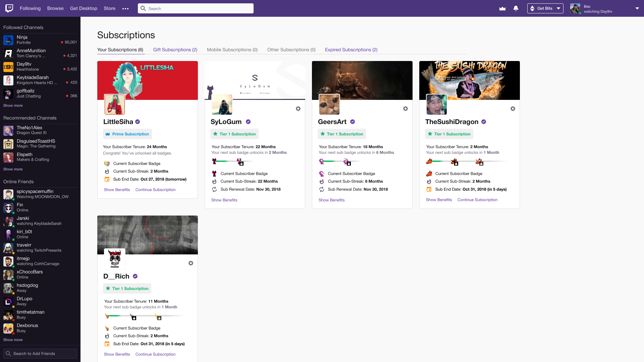Click Tier 1 Subscription button on GeersArt

(342, 134)
